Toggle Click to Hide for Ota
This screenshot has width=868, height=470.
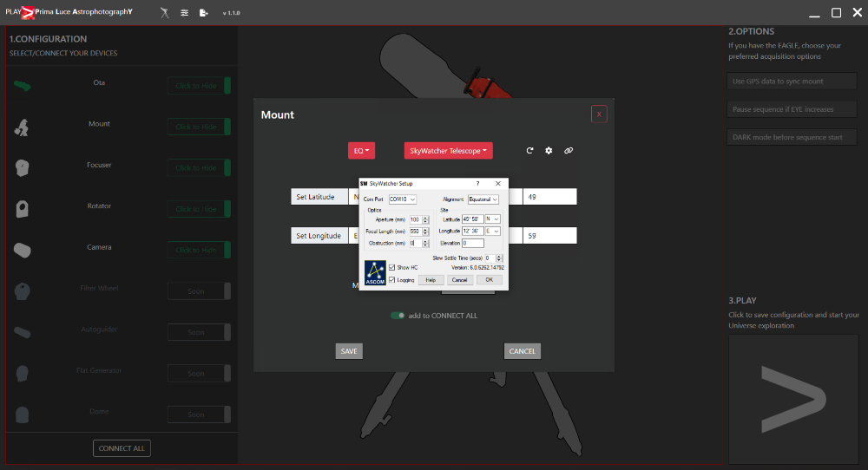(199, 86)
